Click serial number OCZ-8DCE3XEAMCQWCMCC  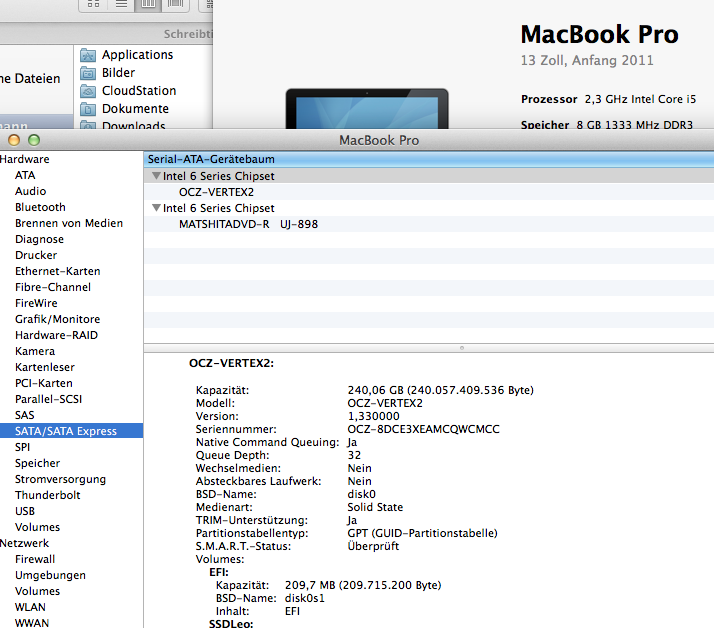point(423,429)
